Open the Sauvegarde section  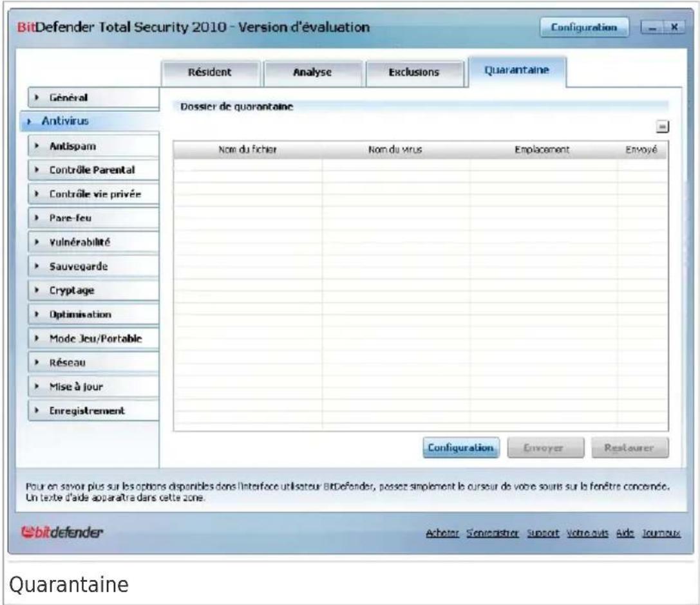[x=93, y=266]
